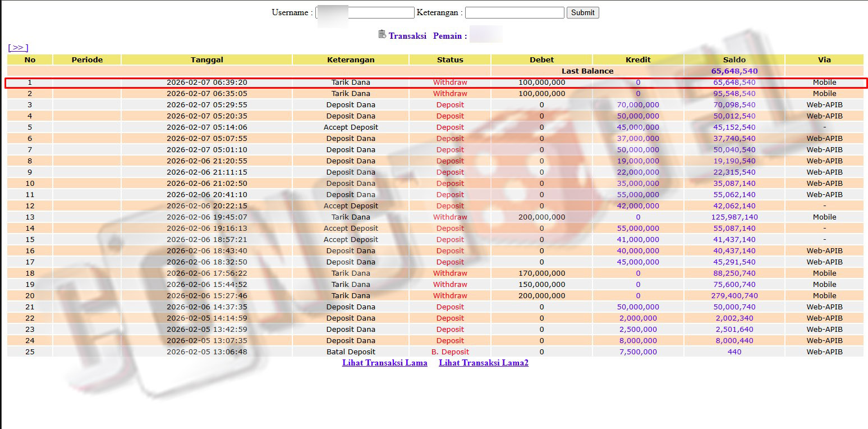Screen dimensions: 868x429
Task: Click the Transaksi clipboard icon
Action: point(382,35)
